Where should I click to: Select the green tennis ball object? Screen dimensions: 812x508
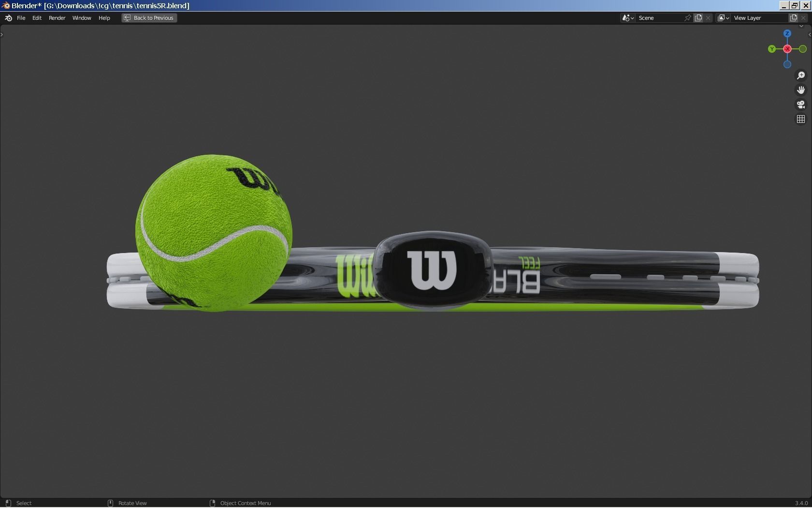tap(214, 233)
